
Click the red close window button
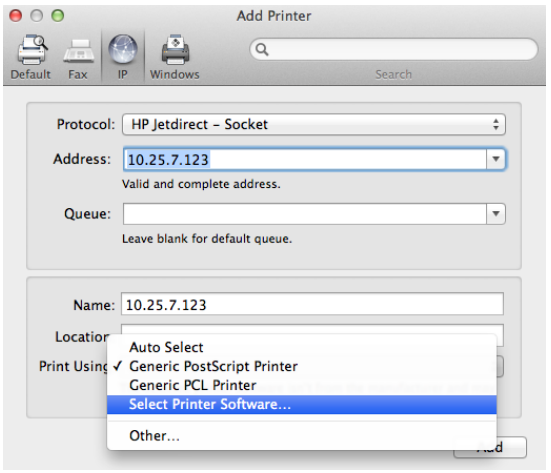click(x=15, y=15)
